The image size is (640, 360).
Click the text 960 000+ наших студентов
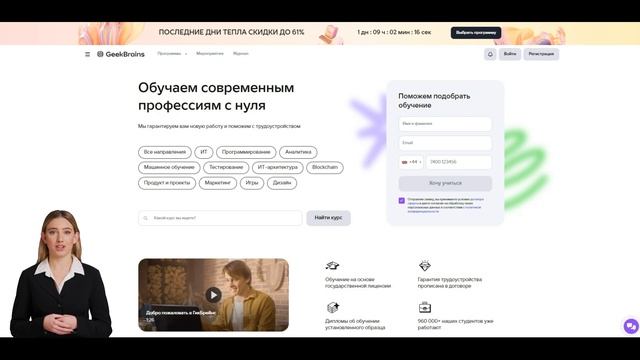pos(456,324)
